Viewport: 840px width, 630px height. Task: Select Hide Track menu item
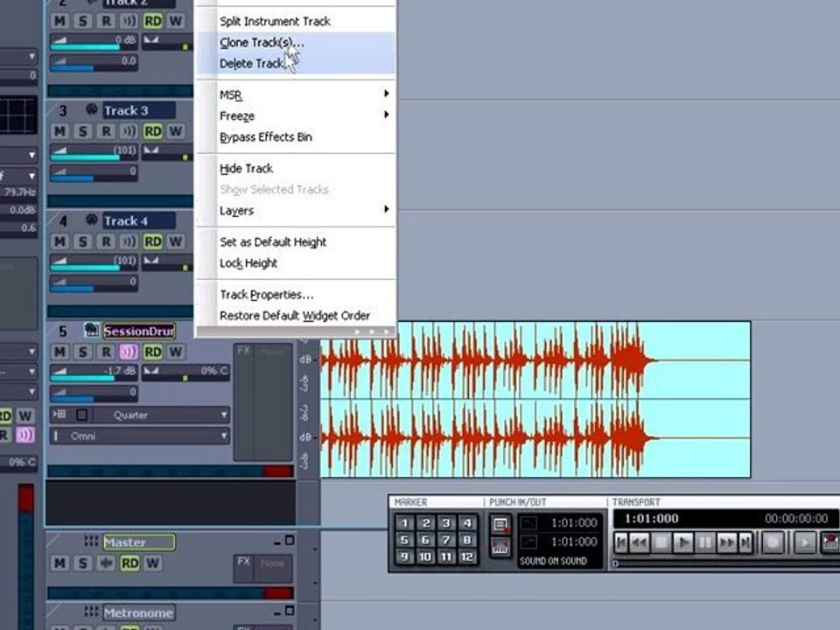[297, 168]
